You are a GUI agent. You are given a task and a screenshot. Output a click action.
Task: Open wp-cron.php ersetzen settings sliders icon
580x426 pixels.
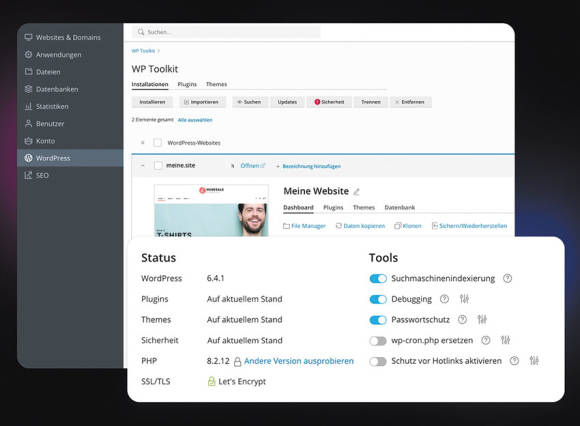[505, 340]
